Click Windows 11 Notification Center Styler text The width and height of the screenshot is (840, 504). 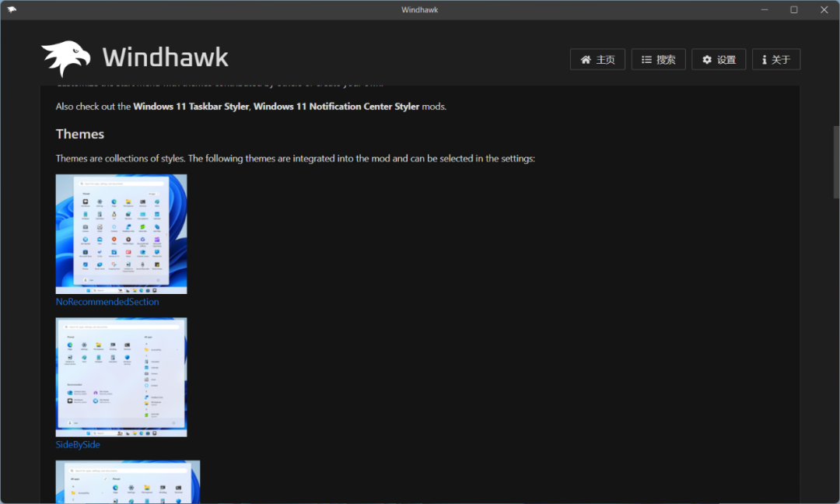[x=337, y=107]
